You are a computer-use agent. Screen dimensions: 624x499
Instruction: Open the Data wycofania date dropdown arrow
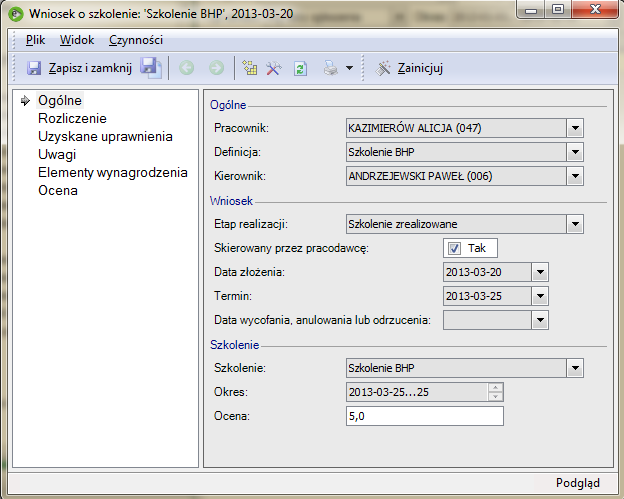coord(540,320)
